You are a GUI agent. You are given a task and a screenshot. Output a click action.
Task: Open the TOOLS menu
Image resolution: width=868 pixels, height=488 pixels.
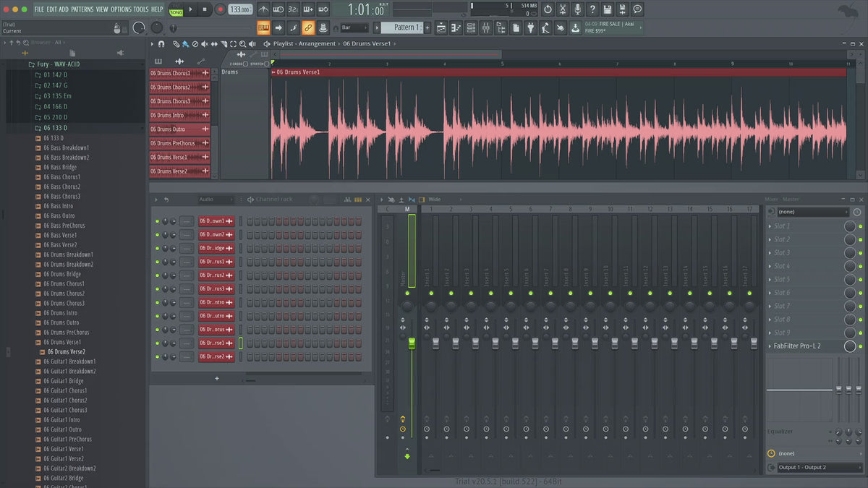[x=140, y=9]
